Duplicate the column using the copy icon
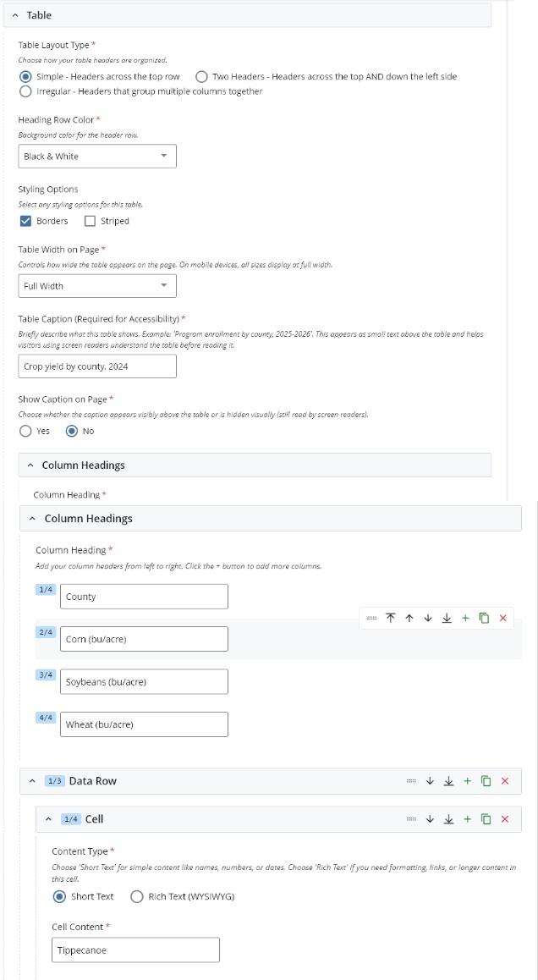The width and height of the screenshot is (538, 980). coord(485,618)
